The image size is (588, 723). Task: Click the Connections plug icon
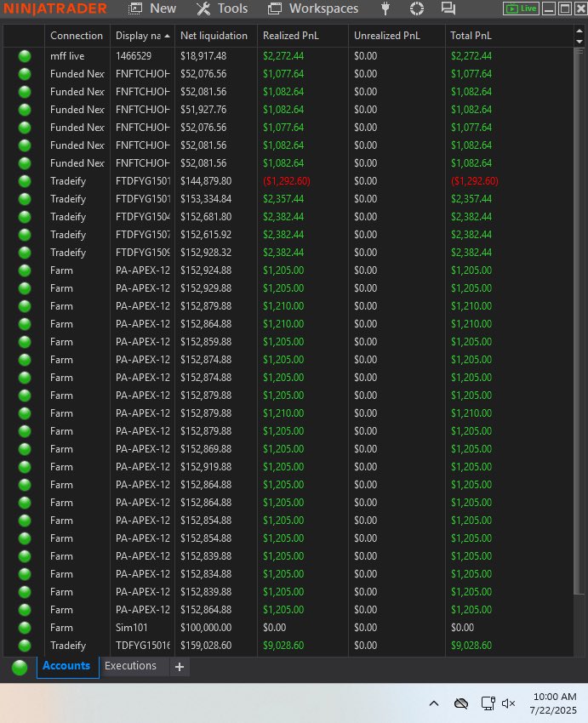[385, 9]
